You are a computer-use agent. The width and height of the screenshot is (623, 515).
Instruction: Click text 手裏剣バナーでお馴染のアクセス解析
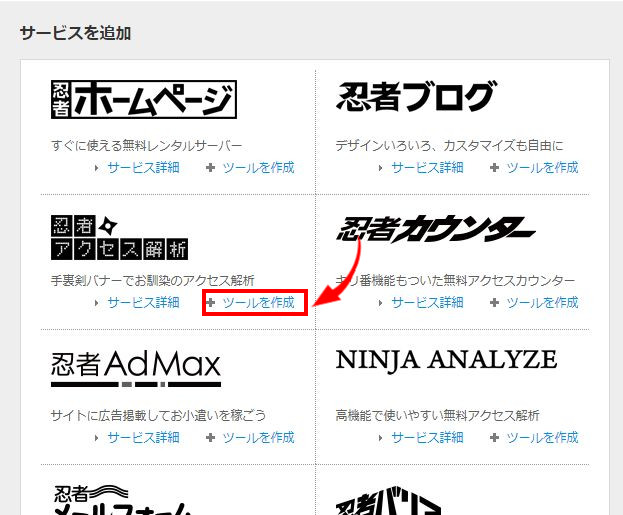coord(153,281)
